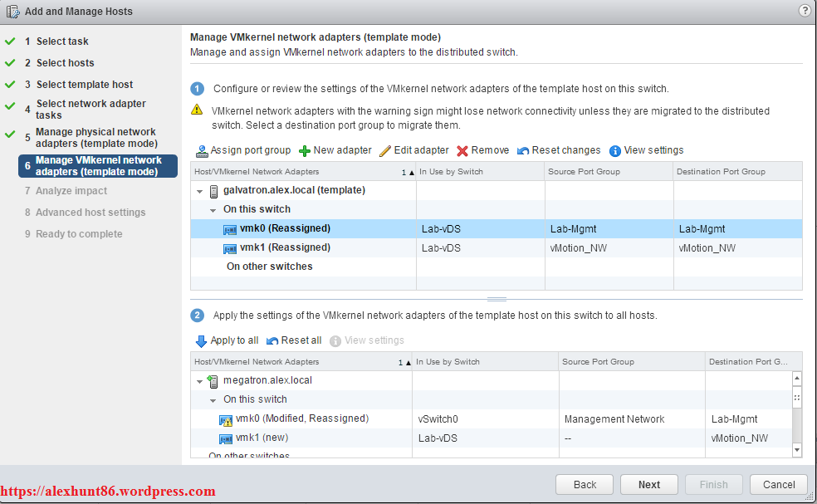Click the Edit adapter pencil icon

[385, 151]
